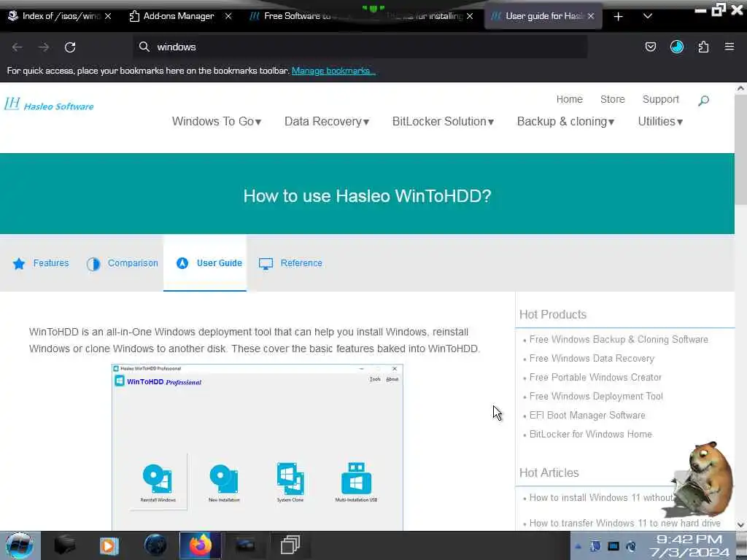
Task: Click the New Installation icon in screenshot
Action: [224, 479]
